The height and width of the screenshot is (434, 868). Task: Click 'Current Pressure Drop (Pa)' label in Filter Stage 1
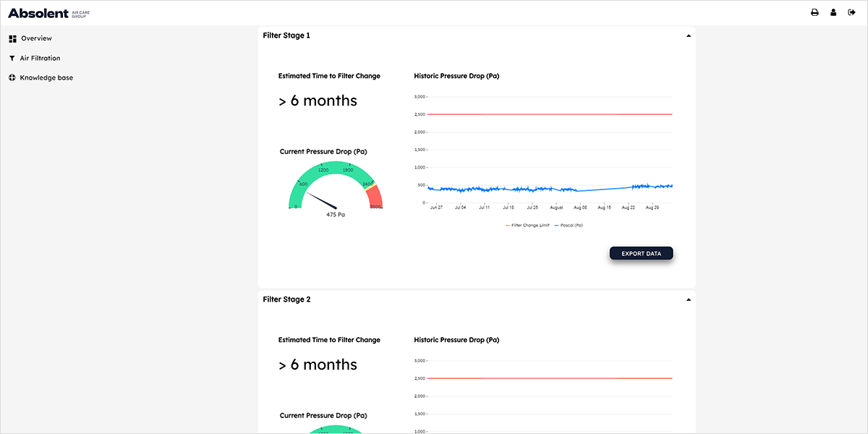pyautogui.click(x=323, y=152)
